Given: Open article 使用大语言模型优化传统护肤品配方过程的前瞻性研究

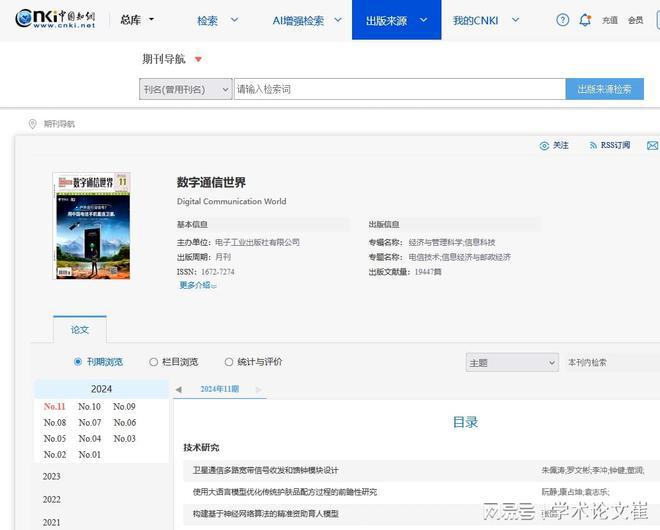Looking at the screenshot, I should 285,492.
